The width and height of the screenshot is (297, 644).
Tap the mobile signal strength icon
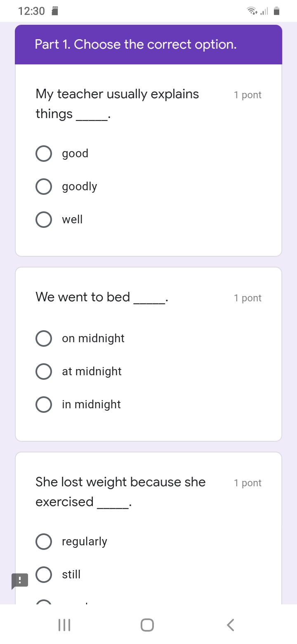[x=264, y=12]
